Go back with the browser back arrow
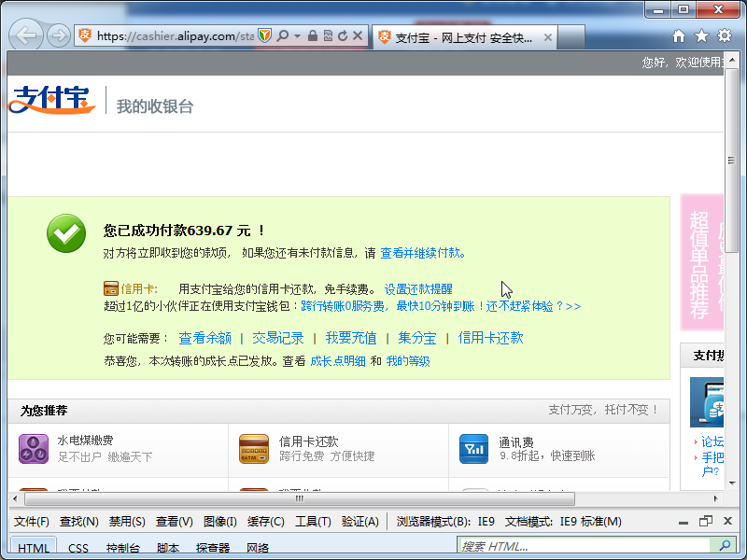Image resolution: width=747 pixels, height=560 pixels. [x=26, y=35]
